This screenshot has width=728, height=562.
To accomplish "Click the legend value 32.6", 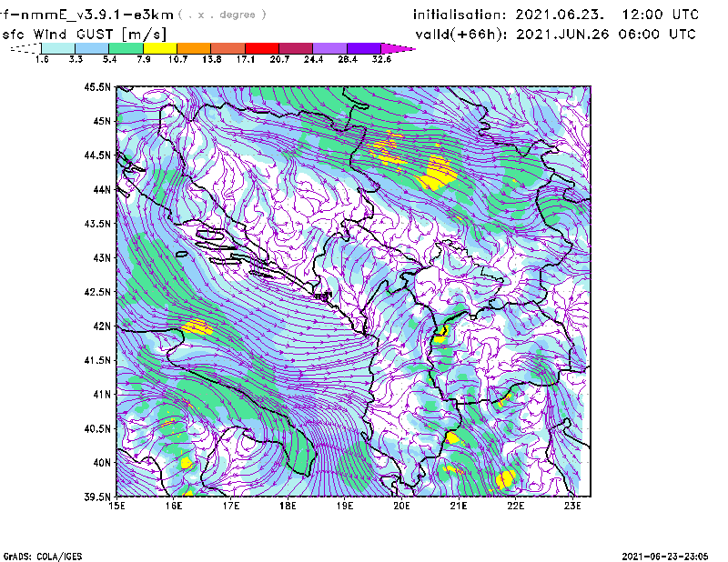I will pyautogui.click(x=381, y=59).
